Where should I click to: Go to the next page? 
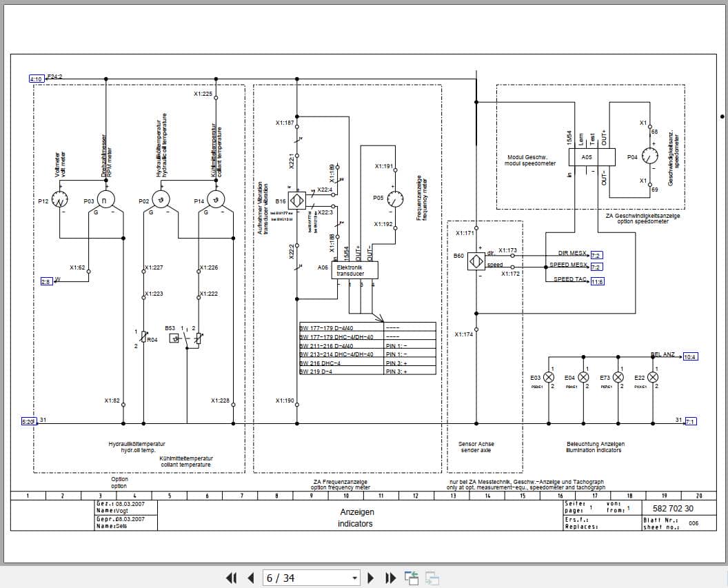[x=370, y=578]
